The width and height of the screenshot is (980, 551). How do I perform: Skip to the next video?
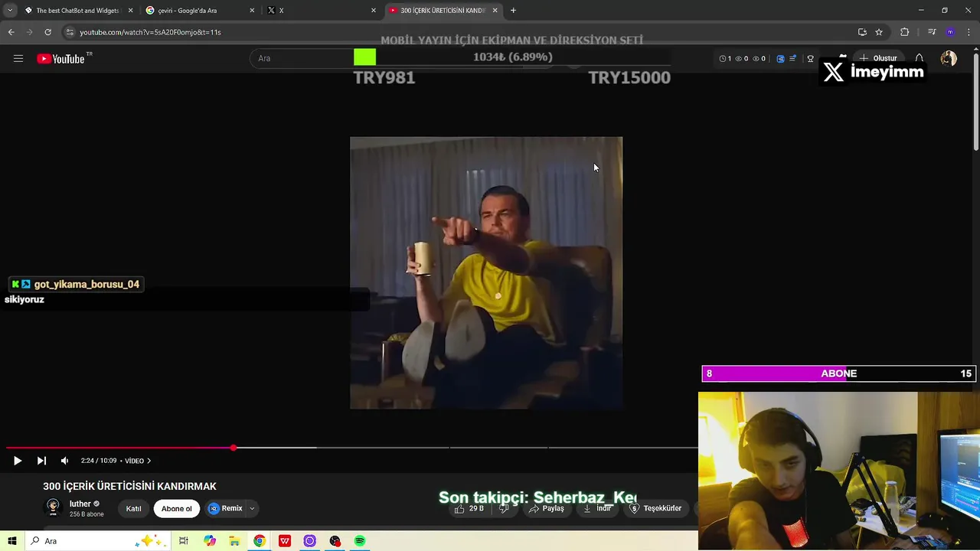coord(41,461)
